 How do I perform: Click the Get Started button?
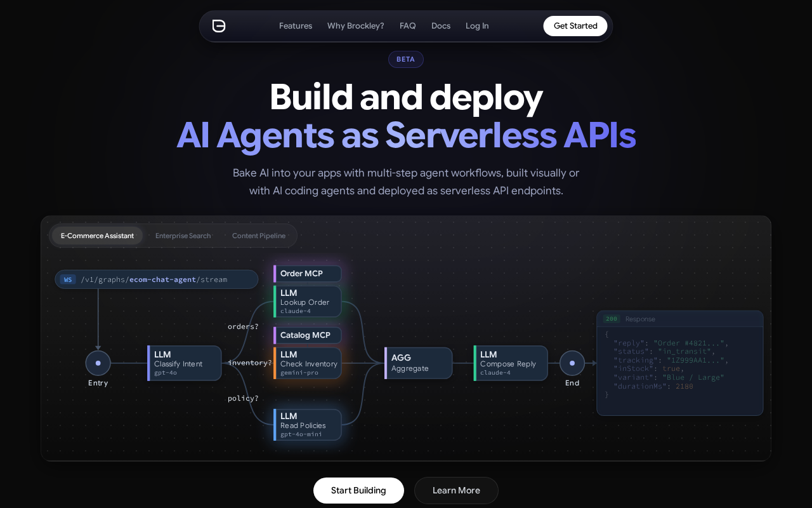(575, 26)
